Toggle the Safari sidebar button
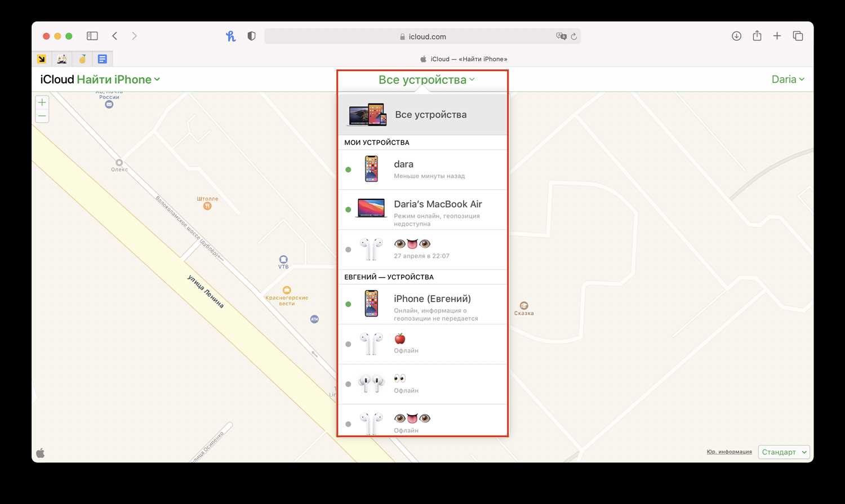Viewport: 845px width, 504px height. (92, 36)
